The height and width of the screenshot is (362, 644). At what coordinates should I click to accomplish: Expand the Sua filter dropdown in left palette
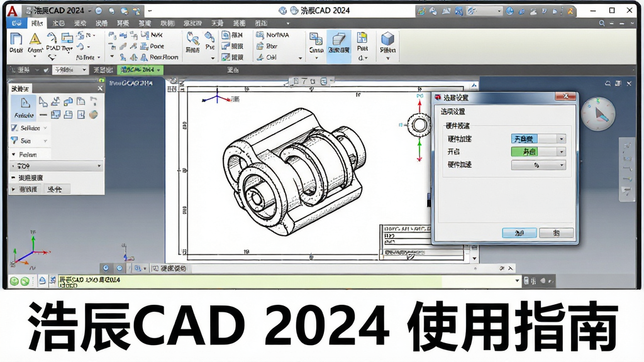click(x=45, y=141)
